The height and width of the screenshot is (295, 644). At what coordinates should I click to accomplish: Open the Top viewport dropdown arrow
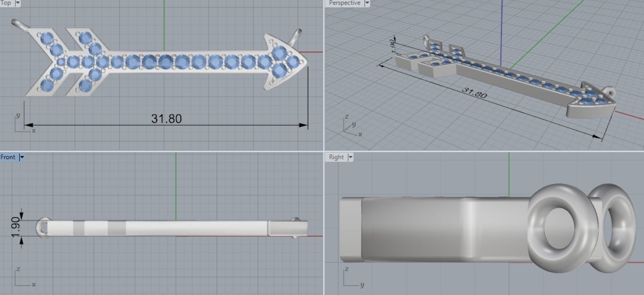tap(17, 3)
